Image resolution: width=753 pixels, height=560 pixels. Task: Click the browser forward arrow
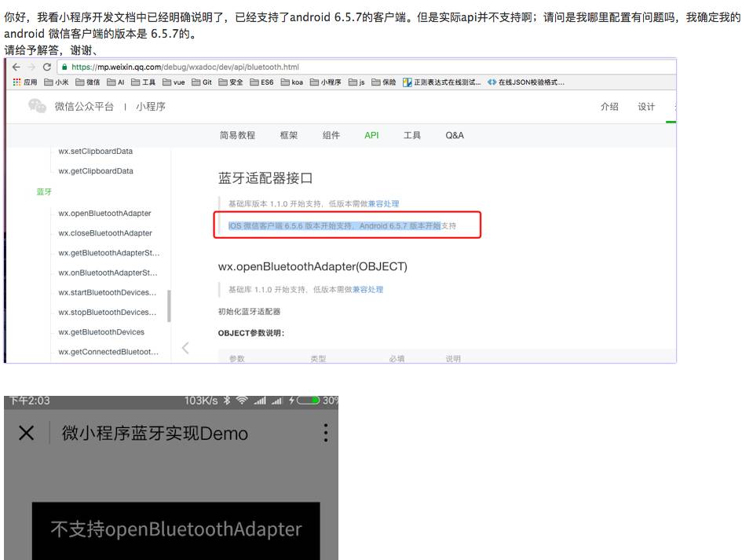[x=31, y=67]
